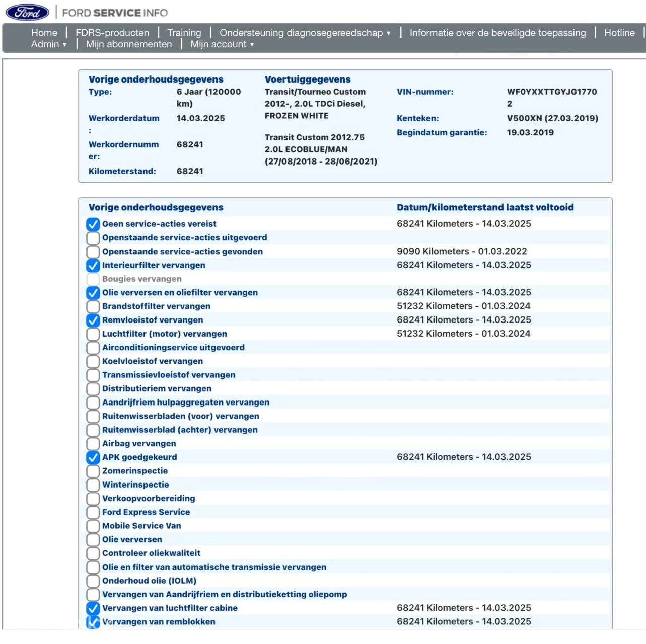Viewport: 646px width, 644px height.
Task: Click APK goedgekeurd completion date entry
Action: [464, 457]
